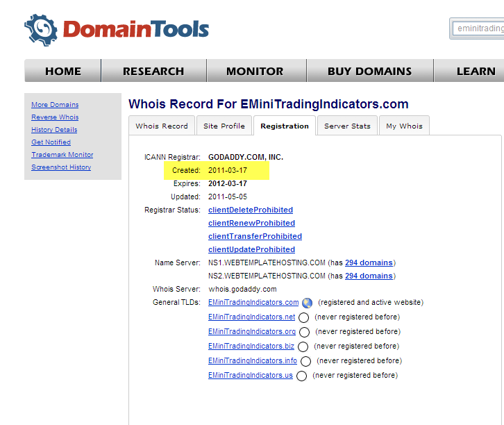Click the General TLDs label
The image size is (504, 425).
[176, 303]
